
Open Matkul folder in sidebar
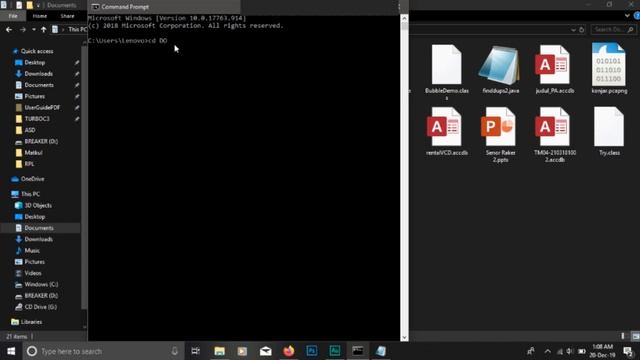point(33,153)
